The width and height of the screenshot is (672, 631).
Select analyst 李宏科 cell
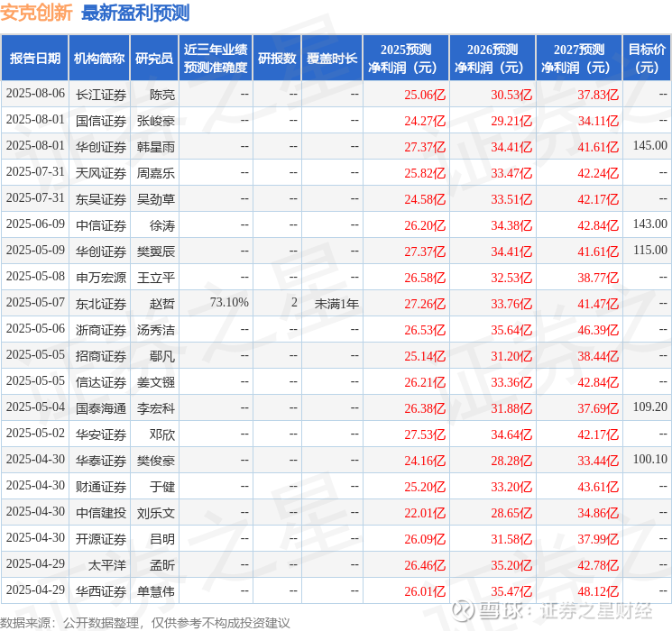(x=155, y=408)
